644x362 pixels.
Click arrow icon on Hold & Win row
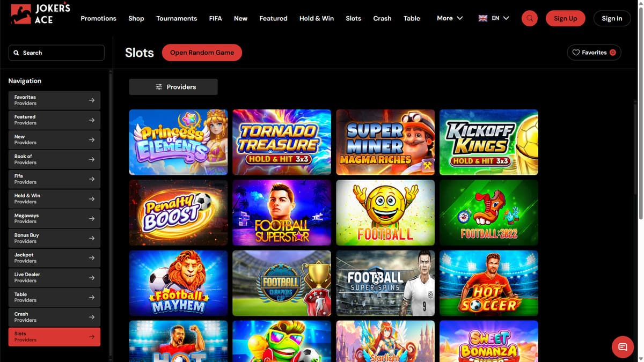click(x=92, y=199)
